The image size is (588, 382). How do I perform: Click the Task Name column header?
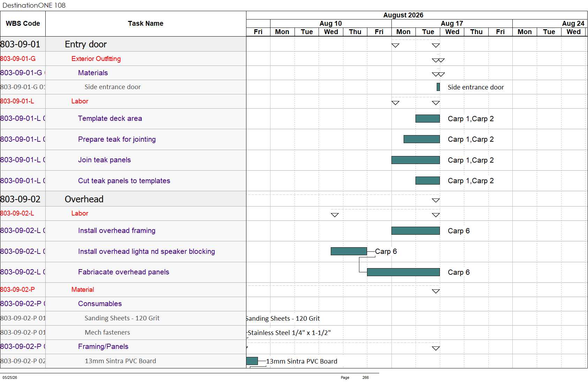click(x=146, y=24)
